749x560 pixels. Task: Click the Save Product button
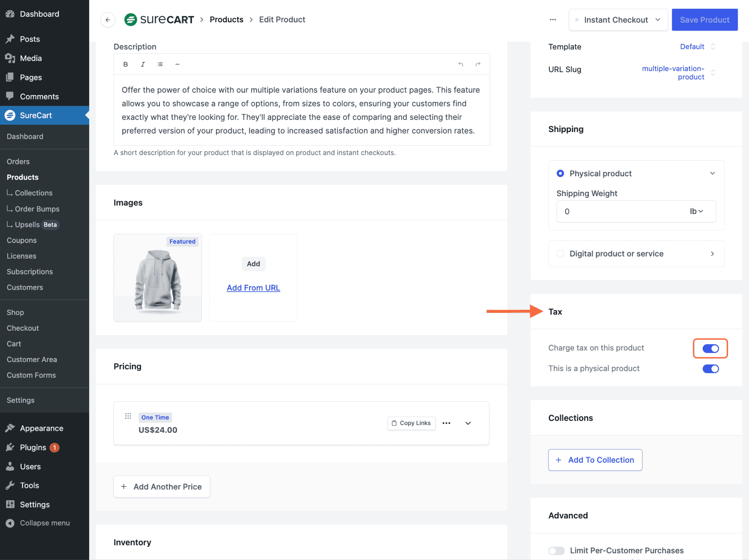(704, 20)
